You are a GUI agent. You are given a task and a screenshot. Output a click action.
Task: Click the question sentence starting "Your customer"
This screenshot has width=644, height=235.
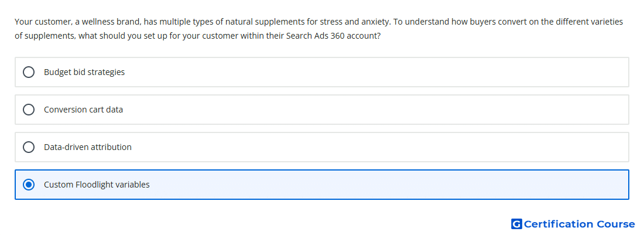tap(318, 22)
